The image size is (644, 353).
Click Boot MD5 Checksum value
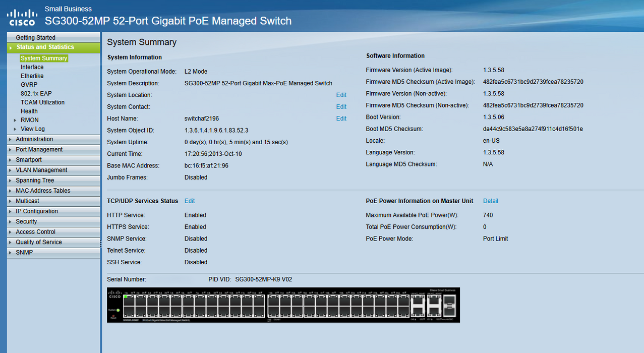[533, 129]
